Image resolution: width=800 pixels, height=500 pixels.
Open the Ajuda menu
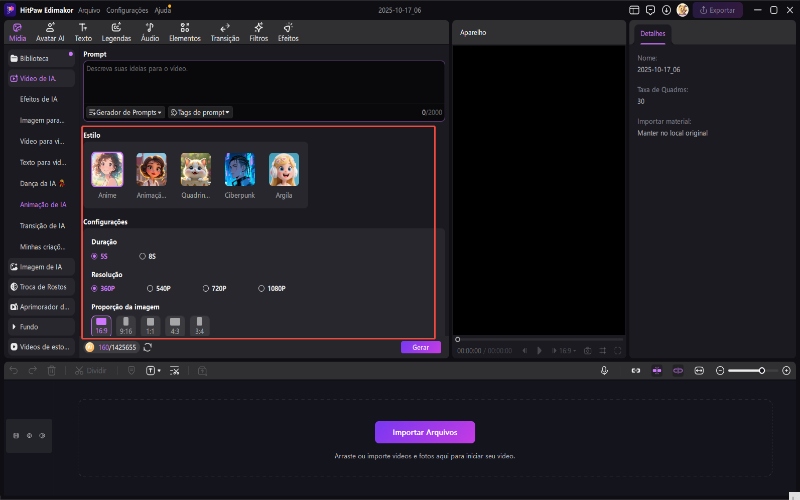pyautogui.click(x=162, y=10)
